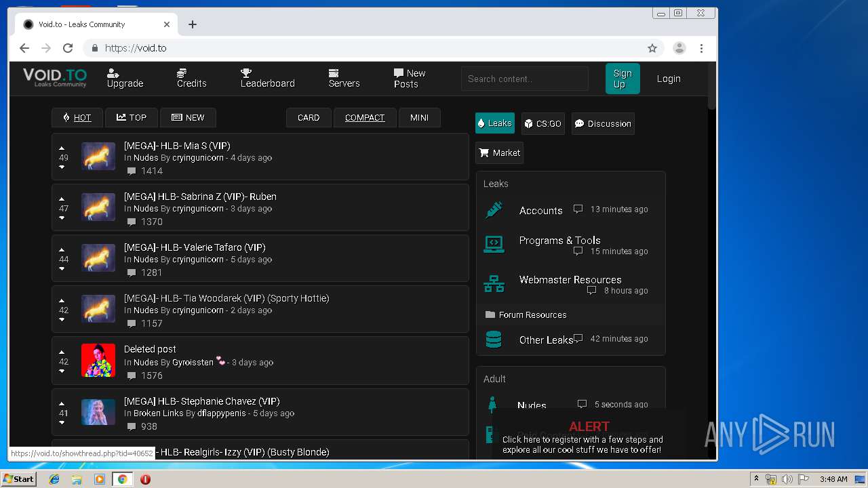Open the 'Valerie Tafaro (VIP)' thread
Viewport: 868px width, 488px height.
click(195, 247)
